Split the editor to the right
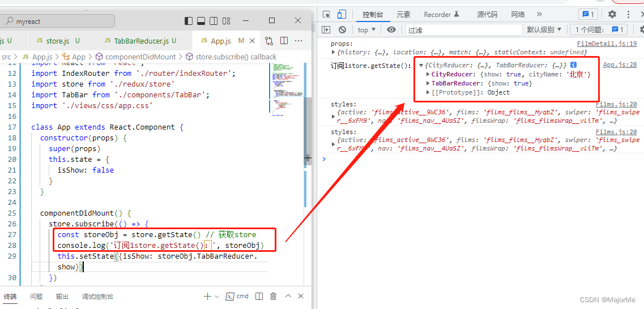This screenshot has height=309, width=644. click(x=284, y=41)
